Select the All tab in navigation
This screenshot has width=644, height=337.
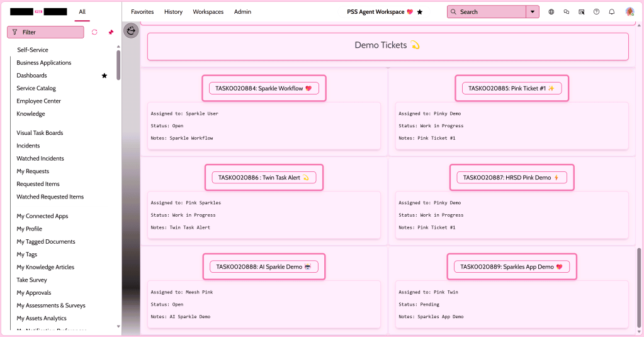pos(82,12)
